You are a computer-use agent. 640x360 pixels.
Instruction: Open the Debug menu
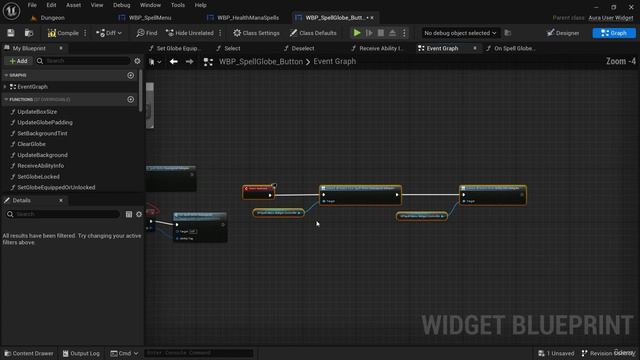pos(121,5)
